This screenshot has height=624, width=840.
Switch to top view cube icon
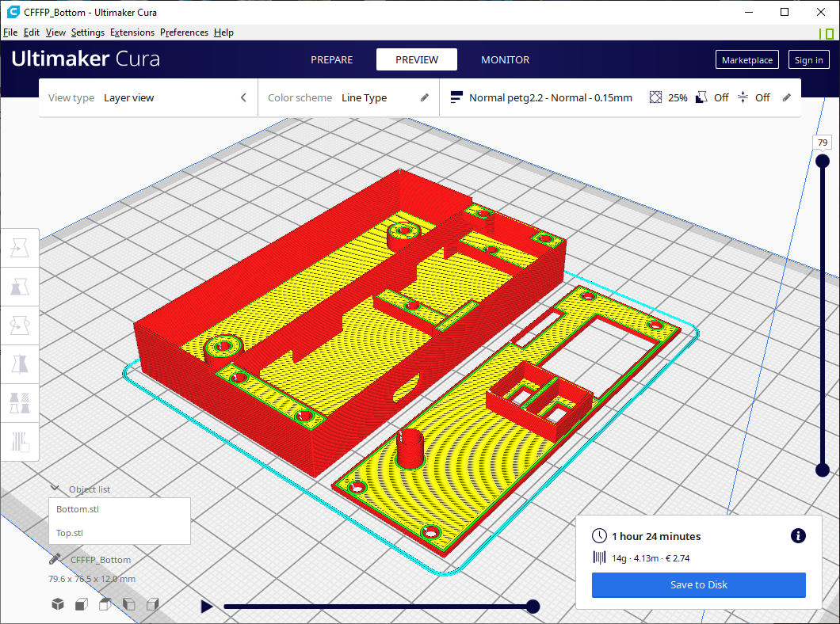(x=105, y=604)
